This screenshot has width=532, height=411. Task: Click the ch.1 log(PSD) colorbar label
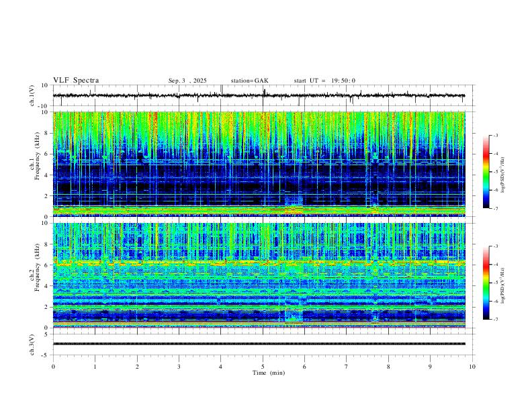pyautogui.click(x=503, y=175)
